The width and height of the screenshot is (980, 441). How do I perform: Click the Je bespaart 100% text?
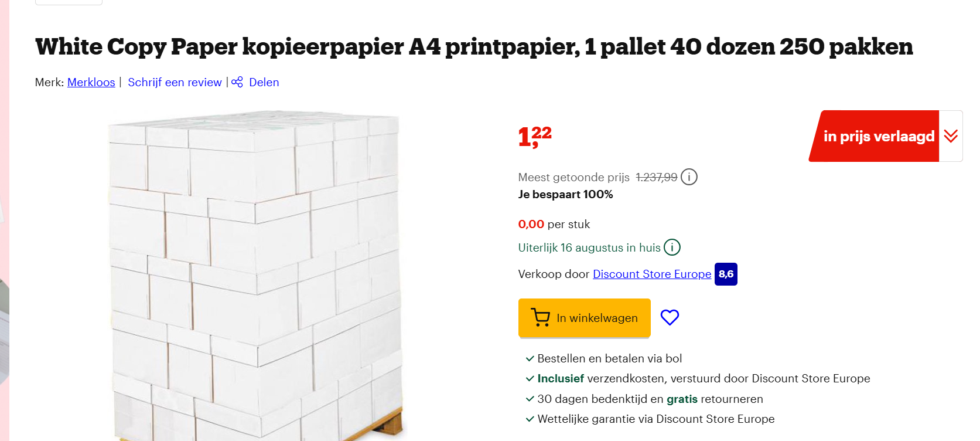[565, 194]
